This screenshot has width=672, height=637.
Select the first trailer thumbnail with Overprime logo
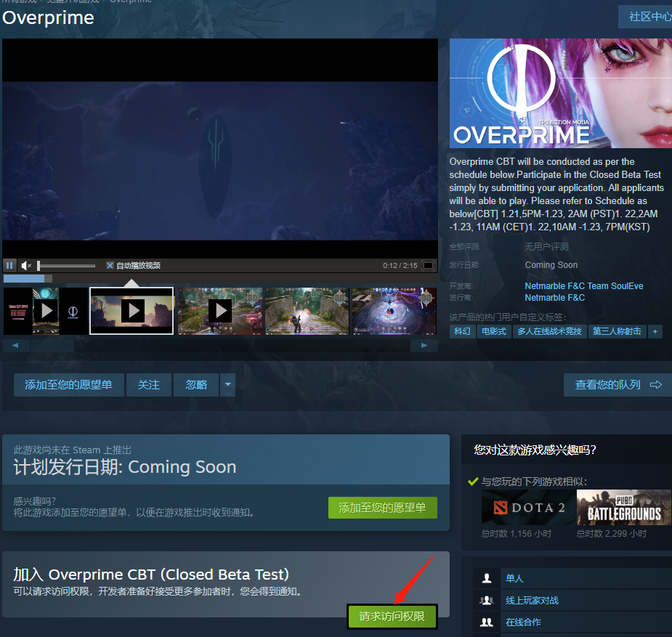46,311
